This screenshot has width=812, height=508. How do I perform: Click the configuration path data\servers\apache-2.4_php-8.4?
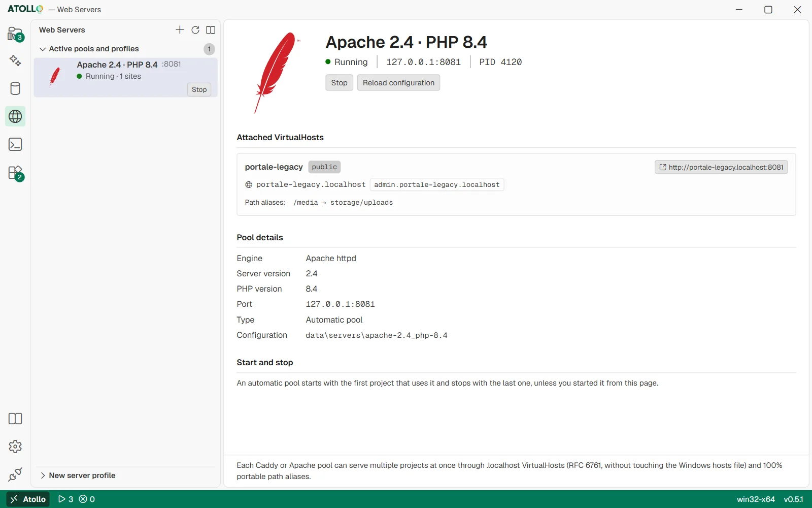pyautogui.click(x=377, y=335)
